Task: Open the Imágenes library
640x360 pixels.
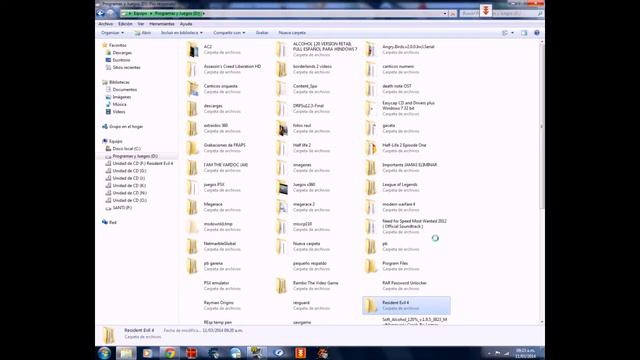Action: tap(122, 97)
